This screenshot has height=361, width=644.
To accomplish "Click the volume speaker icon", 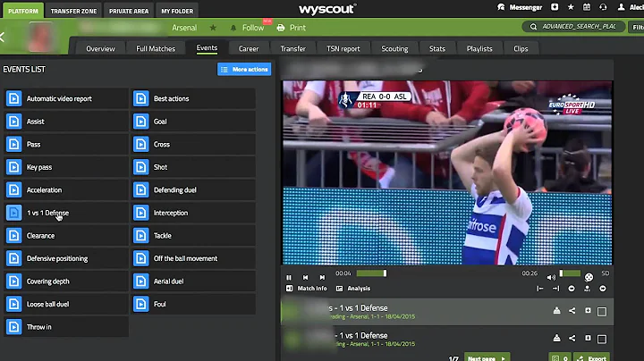I will [551, 278].
